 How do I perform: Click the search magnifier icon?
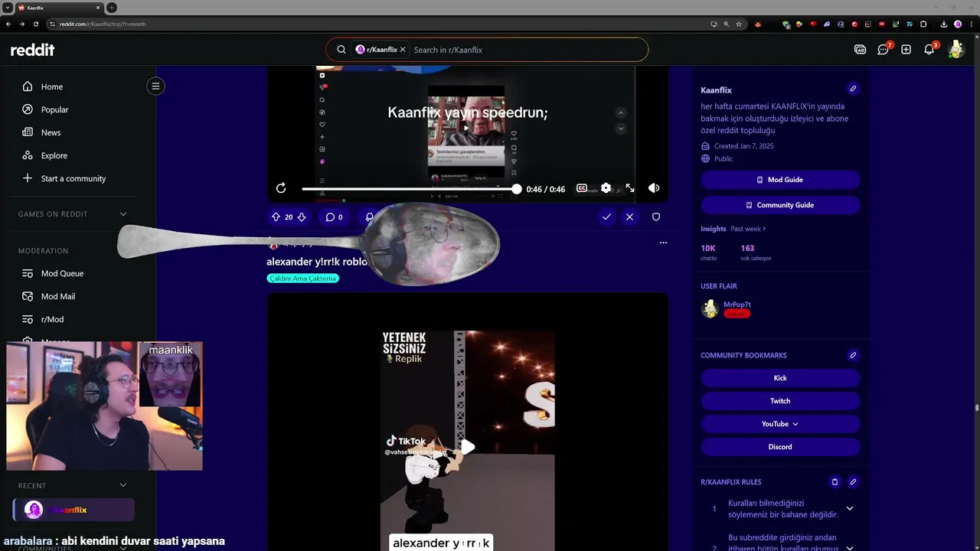pyautogui.click(x=341, y=50)
